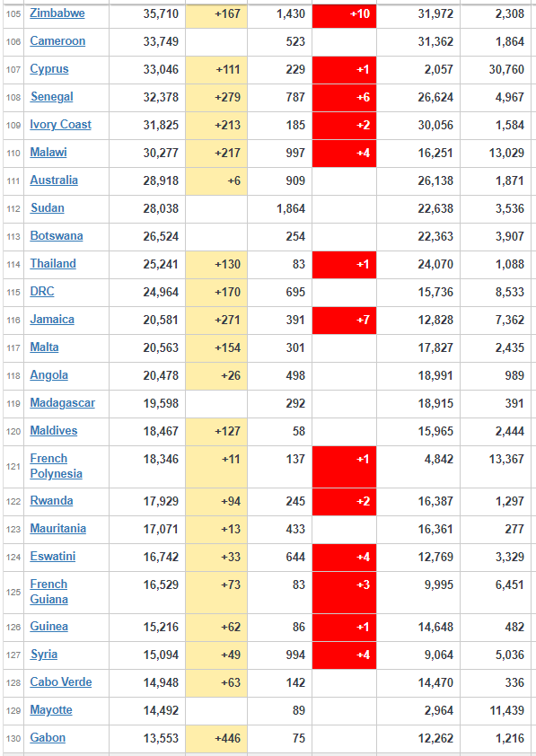Open the Malawi country link
The image size is (536, 756).
[x=48, y=153]
